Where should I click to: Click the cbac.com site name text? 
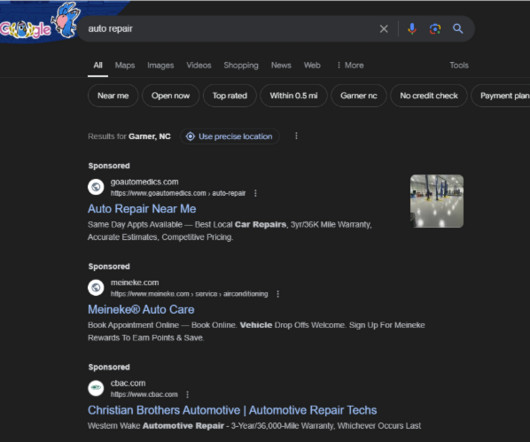(128, 383)
